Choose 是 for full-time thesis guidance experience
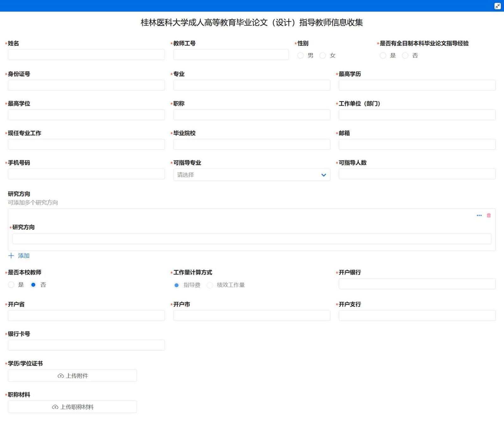Image resolution: width=504 pixels, height=439 pixels. 383,56
